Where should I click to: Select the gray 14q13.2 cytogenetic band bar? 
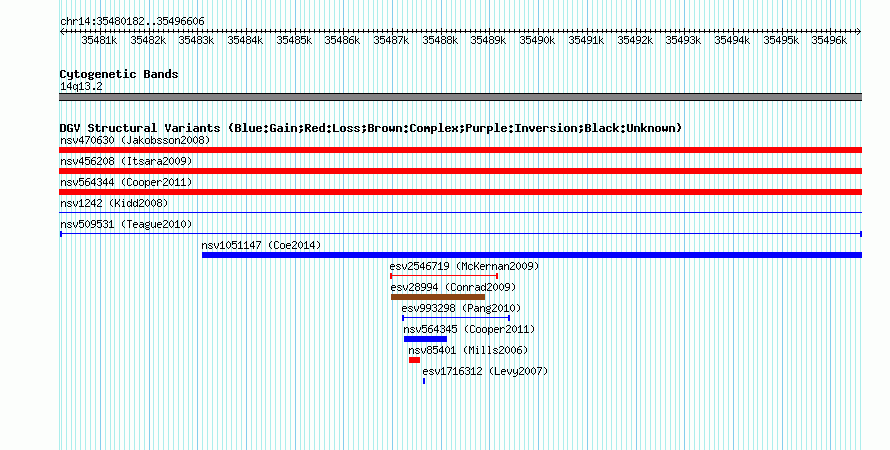click(460, 97)
